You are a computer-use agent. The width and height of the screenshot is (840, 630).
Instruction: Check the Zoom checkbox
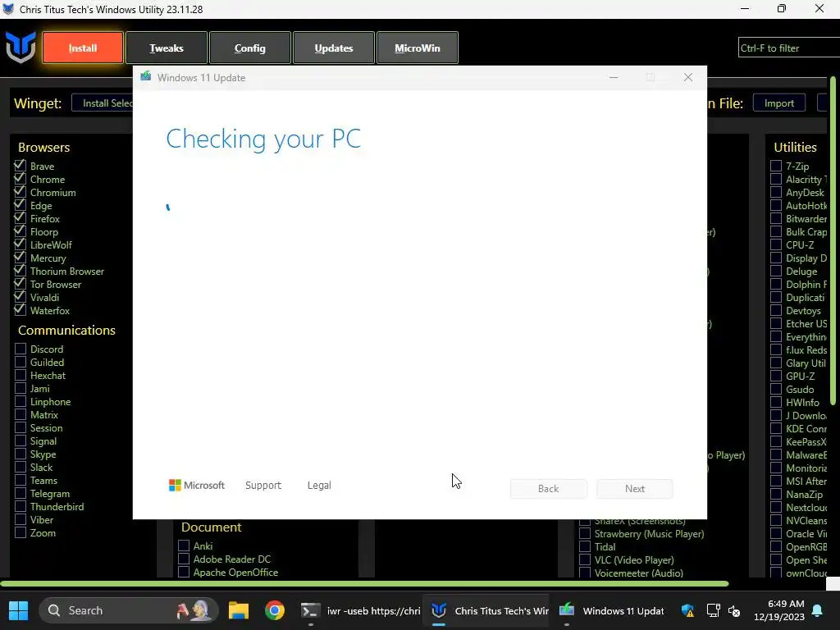point(21,532)
